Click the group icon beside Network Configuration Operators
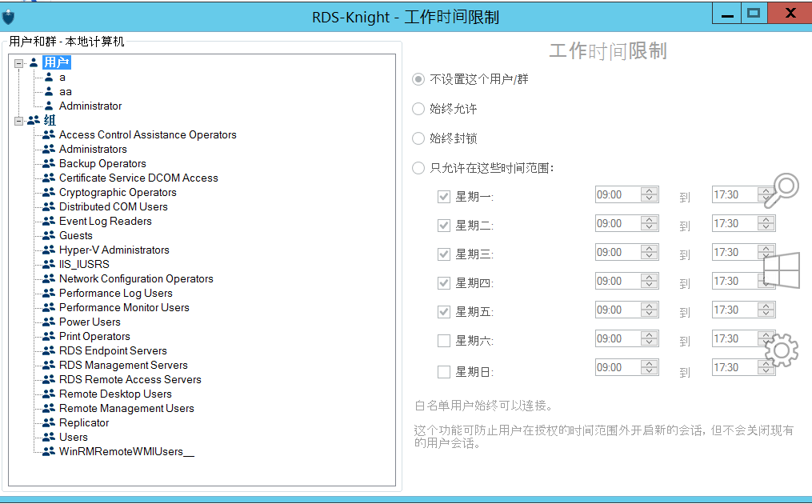The height and width of the screenshot is (504, 812). tap(49, 278)
